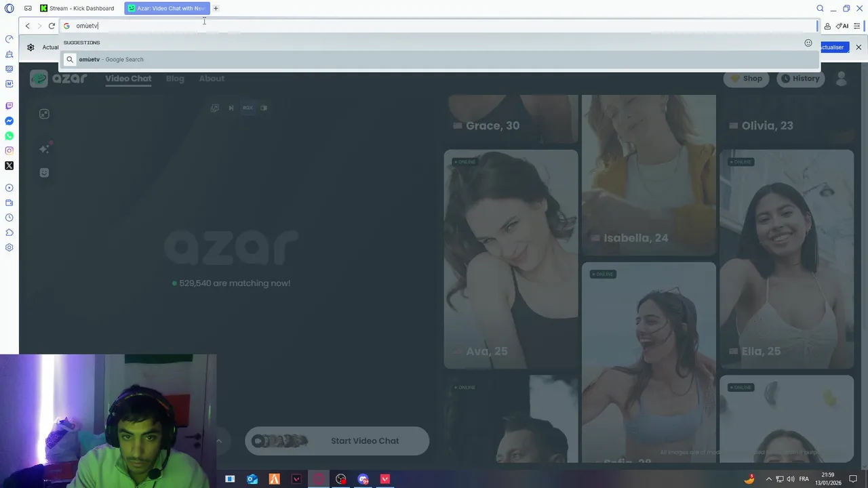This screenshot has height=488, width=868.
Task: Switch to the Stream - Kick Dashboard tab
Action: (77, 8)
